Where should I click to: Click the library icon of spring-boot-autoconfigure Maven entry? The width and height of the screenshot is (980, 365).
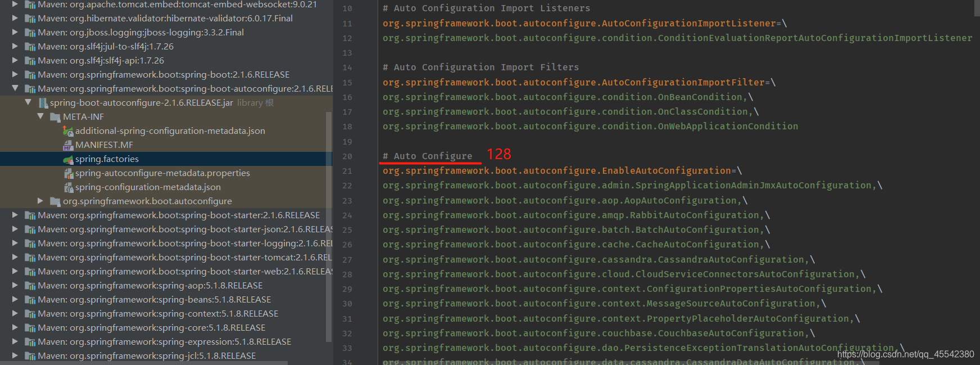[x=30, y=89]
